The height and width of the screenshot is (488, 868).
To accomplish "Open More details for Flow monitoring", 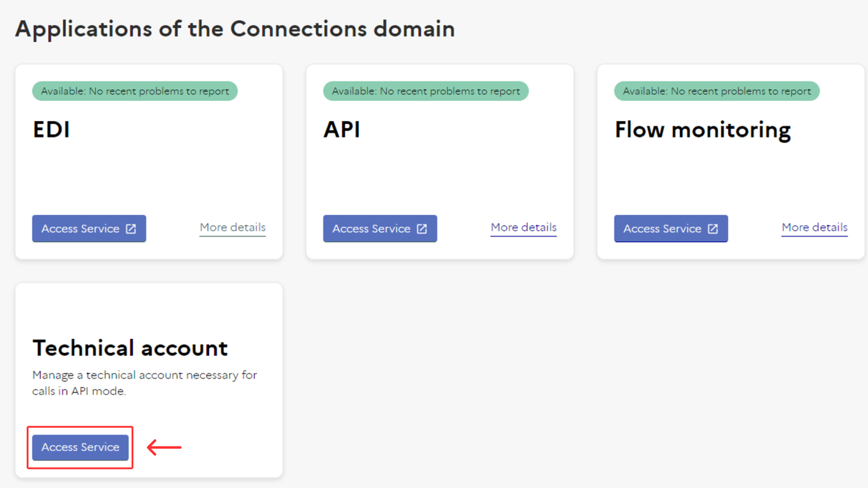I will point(814,227).
